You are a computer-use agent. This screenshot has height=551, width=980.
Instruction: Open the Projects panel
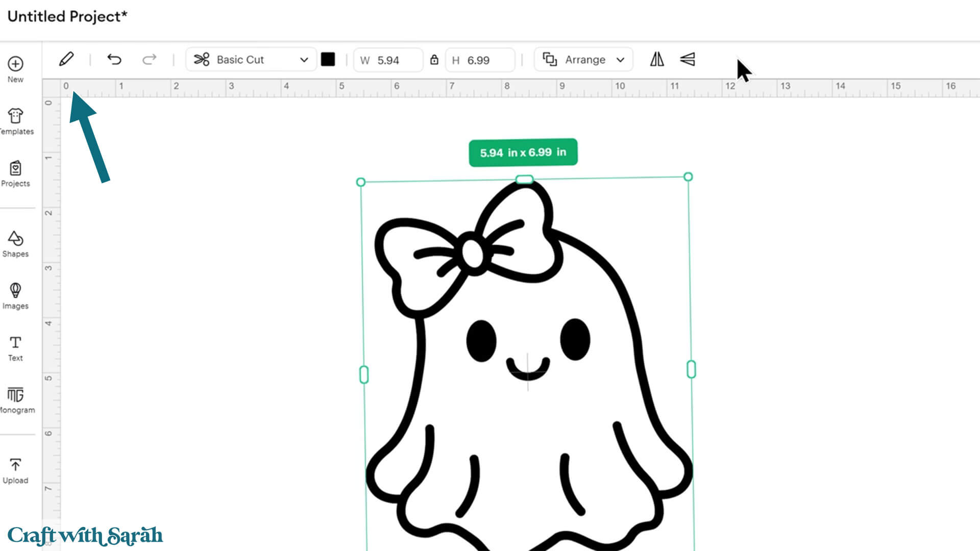tap(15, 168)
